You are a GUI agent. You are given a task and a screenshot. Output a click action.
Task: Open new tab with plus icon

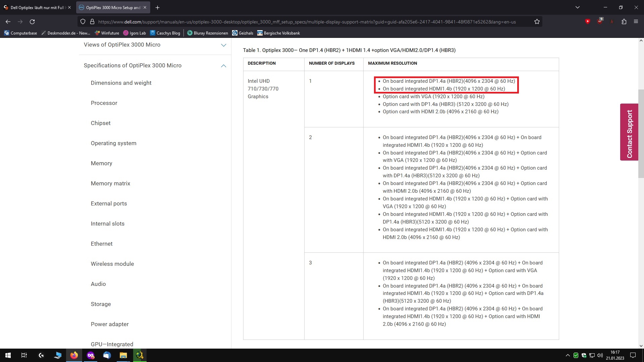[157, 7]
